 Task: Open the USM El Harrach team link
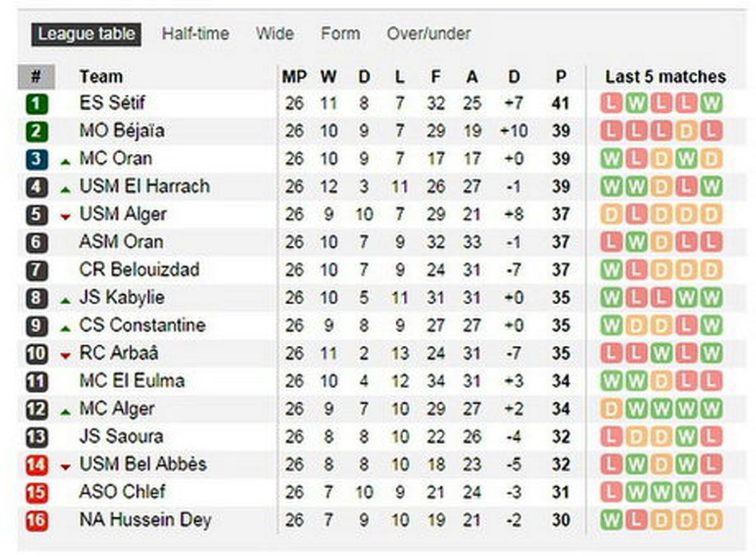tap(144, 186)
